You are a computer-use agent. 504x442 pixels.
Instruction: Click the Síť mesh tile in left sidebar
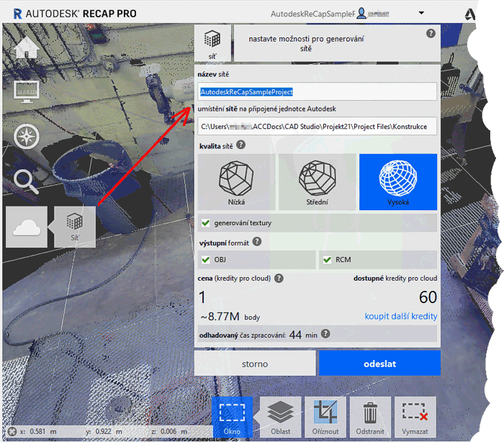tap(75, 227)
